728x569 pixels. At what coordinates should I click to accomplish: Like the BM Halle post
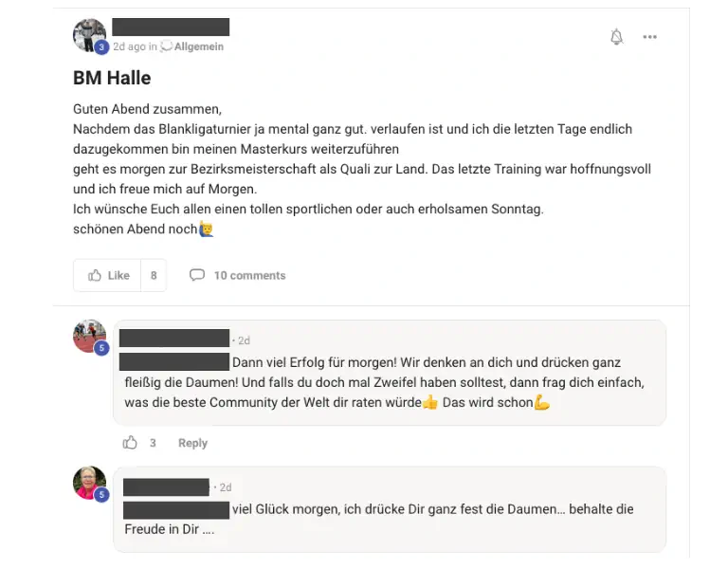tap(107, 275)
